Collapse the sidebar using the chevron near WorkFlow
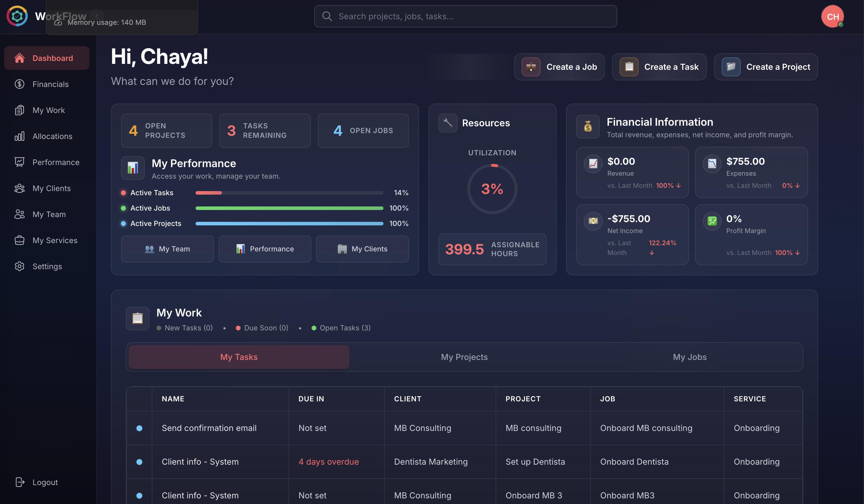This screenshot has height=504, width=864. (97, 16)
